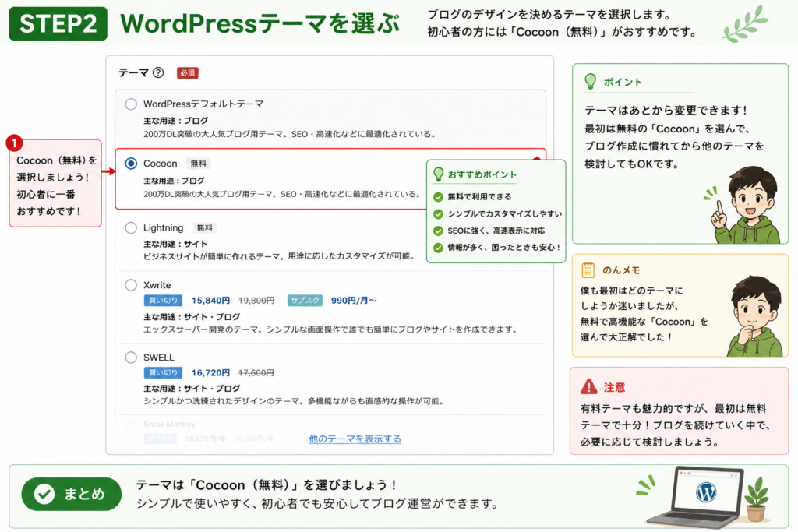Click the 主な用途：サイト・ブログ line under Xwrite
Viewport: 798px width, 532px height.
192,317
